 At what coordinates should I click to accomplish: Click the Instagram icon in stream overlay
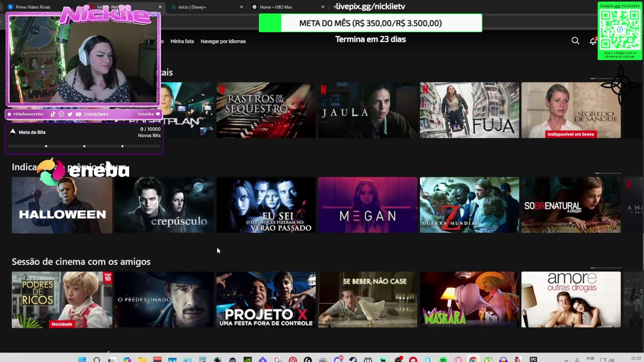[61, 114]
